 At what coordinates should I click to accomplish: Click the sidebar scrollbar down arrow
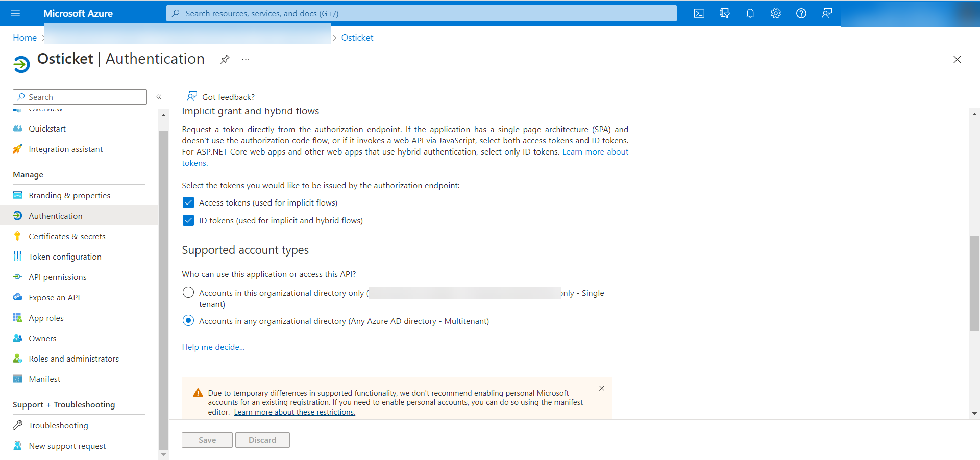[163, 454]
